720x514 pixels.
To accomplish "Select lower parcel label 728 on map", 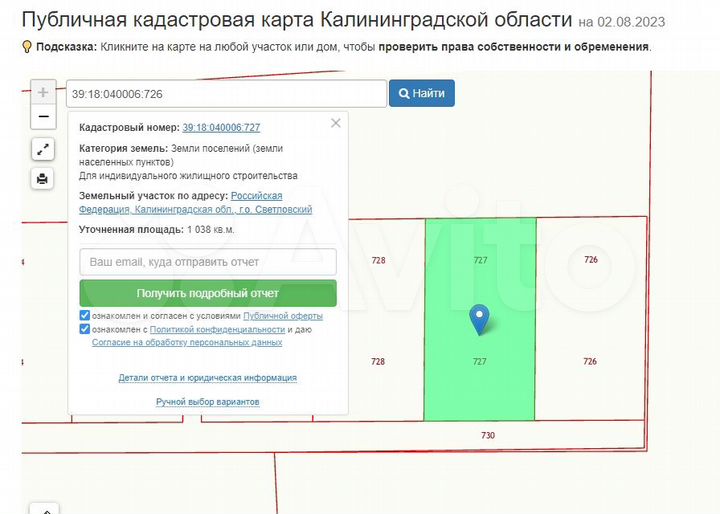I will (378, 361).
